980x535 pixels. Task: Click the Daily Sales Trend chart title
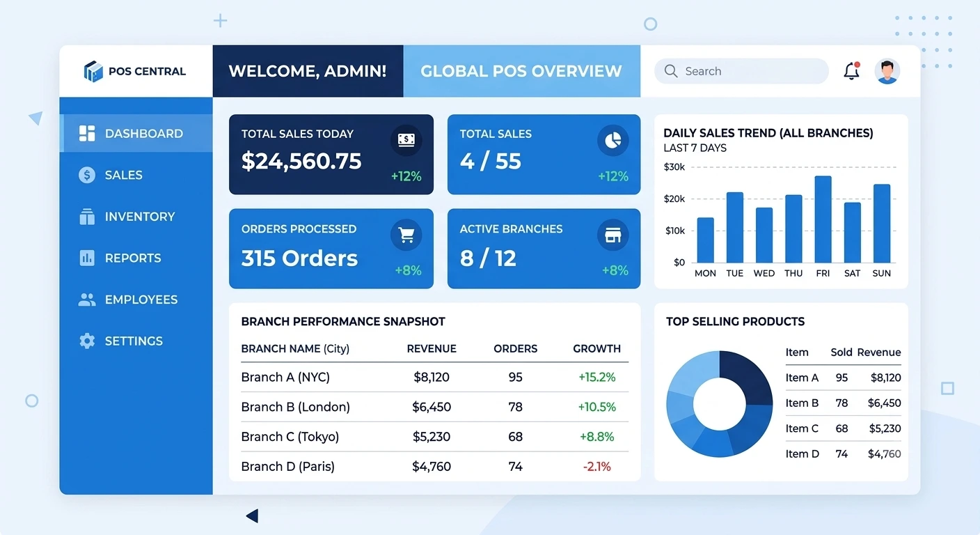click(x=768, y=133)
